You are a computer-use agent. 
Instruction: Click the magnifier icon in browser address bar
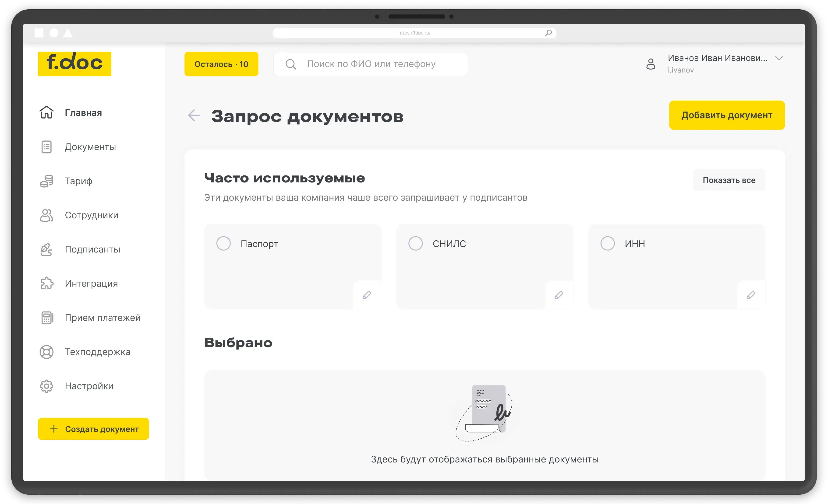coord(548,33)
